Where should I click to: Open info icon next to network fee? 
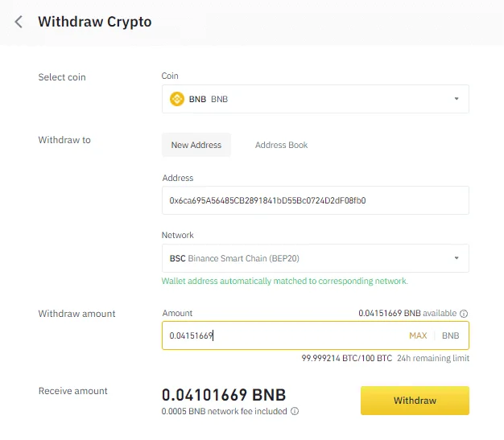tap(295, 411)
